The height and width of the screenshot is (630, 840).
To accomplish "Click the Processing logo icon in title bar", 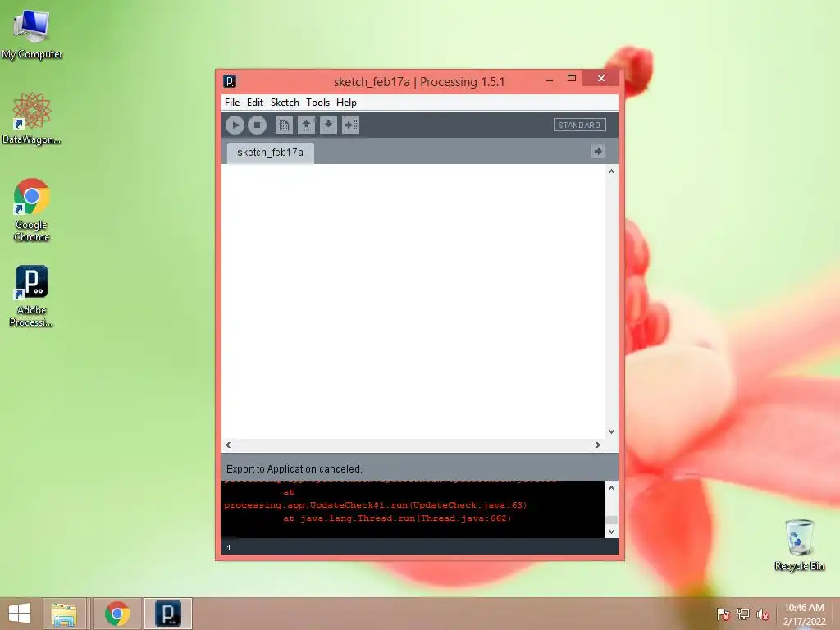I will pos(230,81).
